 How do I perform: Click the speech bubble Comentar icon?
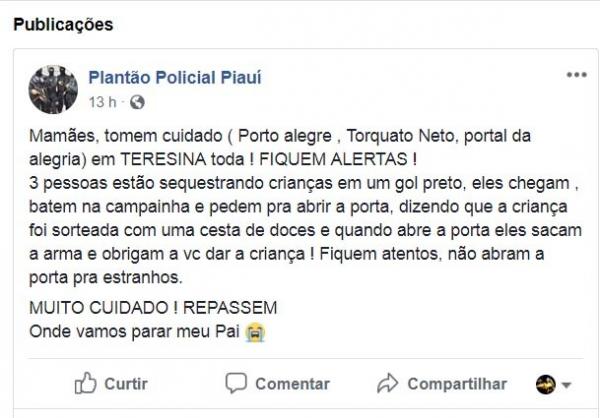(236, 383)
